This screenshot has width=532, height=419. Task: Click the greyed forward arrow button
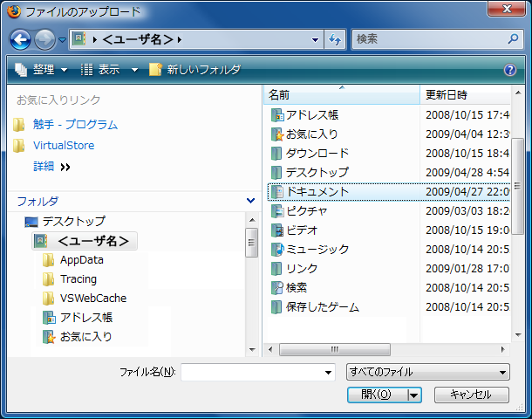pyautogui.click(x=44, y=40)
